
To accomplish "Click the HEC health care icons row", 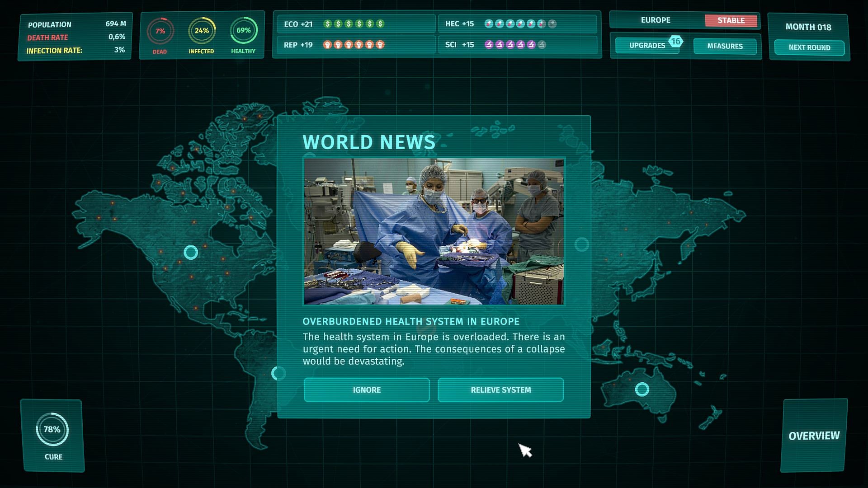I will [x=520, y=23].
